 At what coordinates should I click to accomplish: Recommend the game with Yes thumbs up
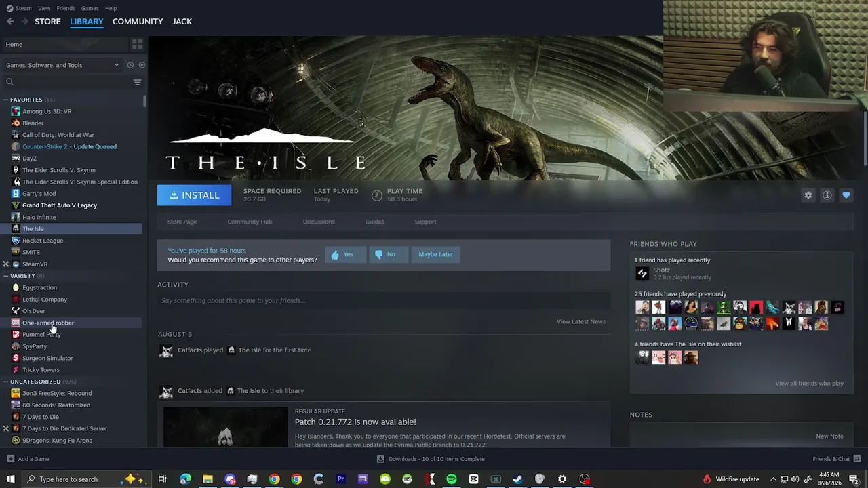pos(345,254)
